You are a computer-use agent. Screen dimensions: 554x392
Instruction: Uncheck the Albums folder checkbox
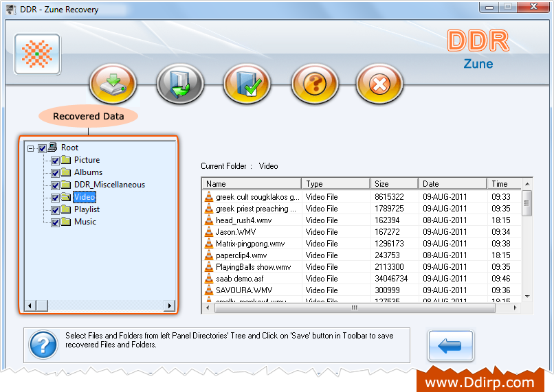click(55, 173)
